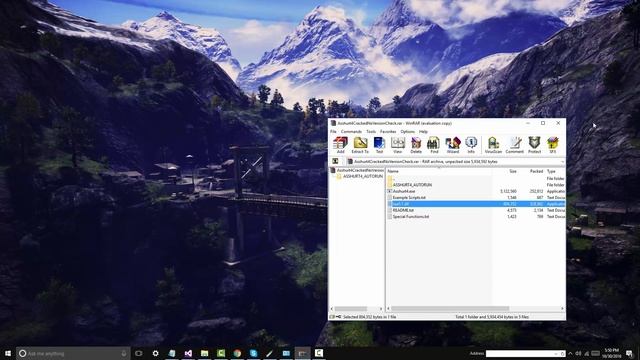Click the highlighted .dll file row

click(x=476, y=204)
